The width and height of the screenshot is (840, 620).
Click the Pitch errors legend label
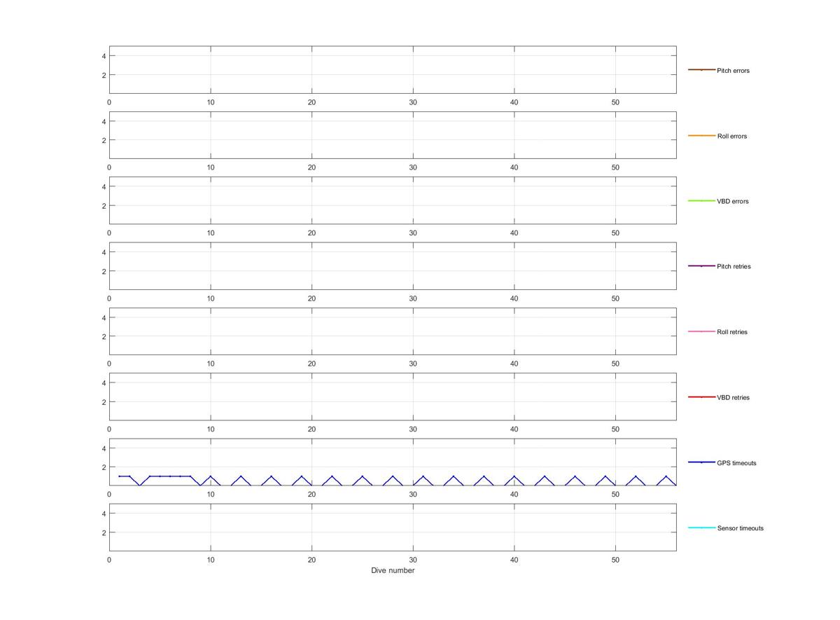point(733,71)
